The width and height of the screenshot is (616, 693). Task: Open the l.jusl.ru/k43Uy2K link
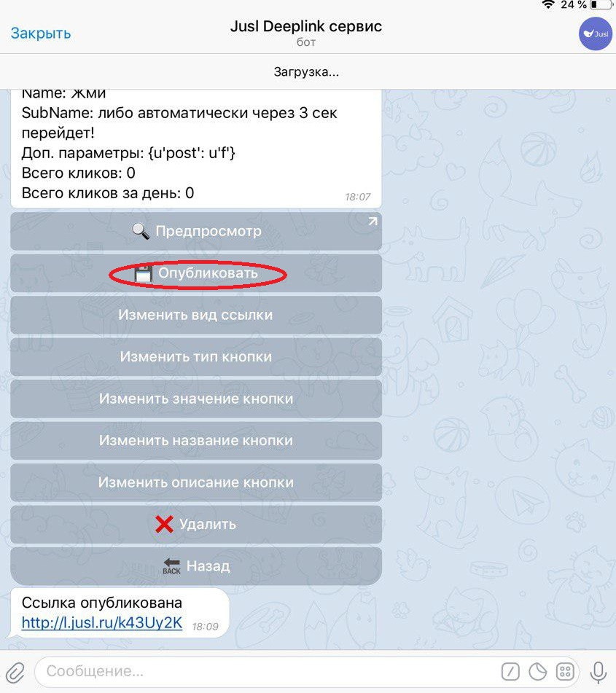(102, 623)
